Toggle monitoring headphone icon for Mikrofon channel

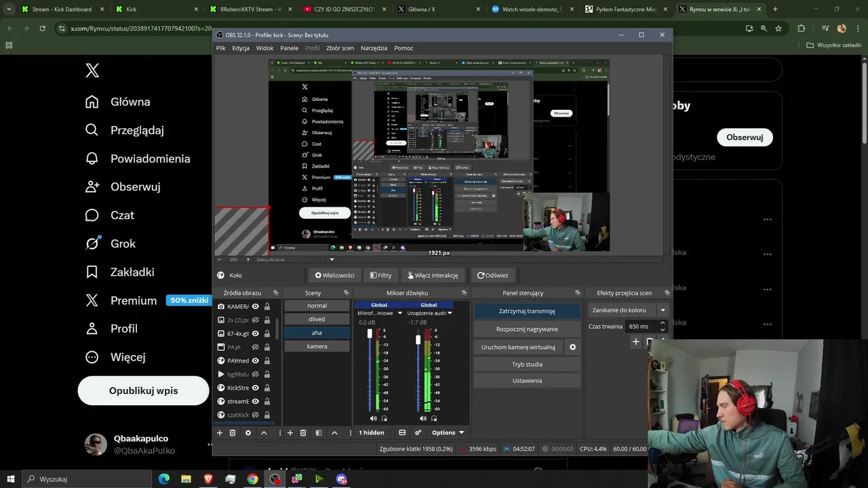coord(384,418)
